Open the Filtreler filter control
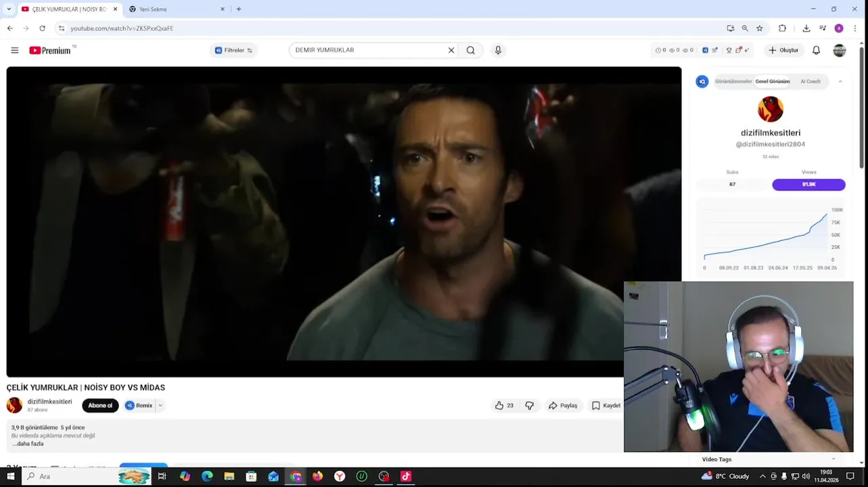Viewport: 868px width, 487px height. 233,50
